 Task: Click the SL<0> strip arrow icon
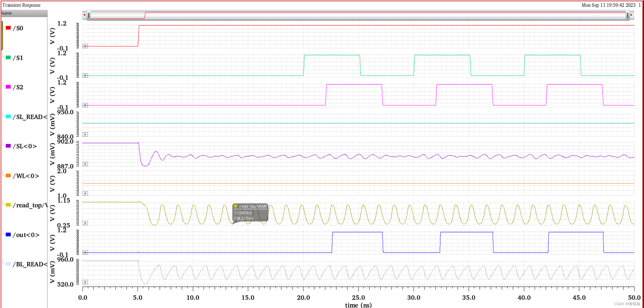85,164
